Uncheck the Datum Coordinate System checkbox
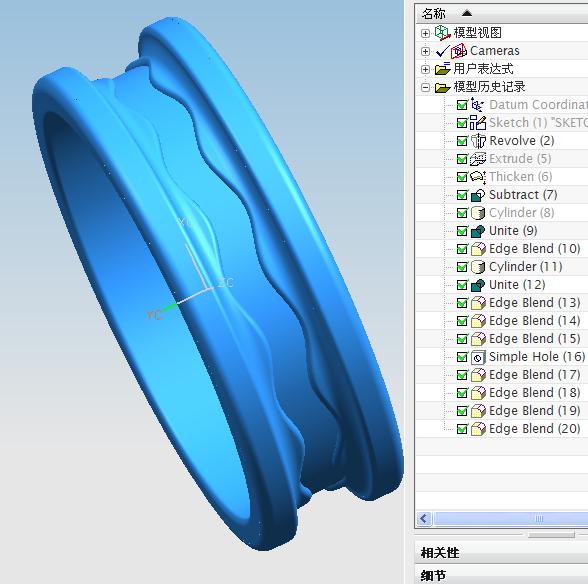Viewport: 588px width, 584px height. (x=462, y=105)
